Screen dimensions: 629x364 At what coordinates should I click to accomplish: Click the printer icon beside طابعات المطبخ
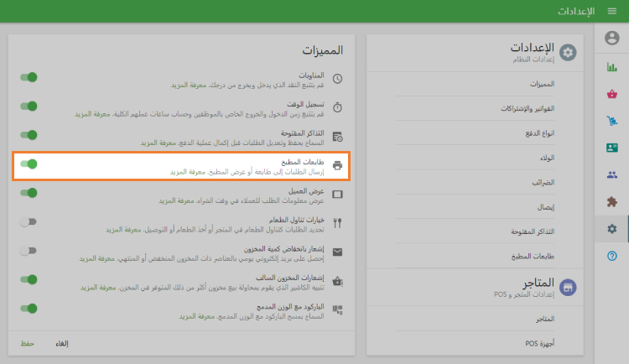pos(337,165)
